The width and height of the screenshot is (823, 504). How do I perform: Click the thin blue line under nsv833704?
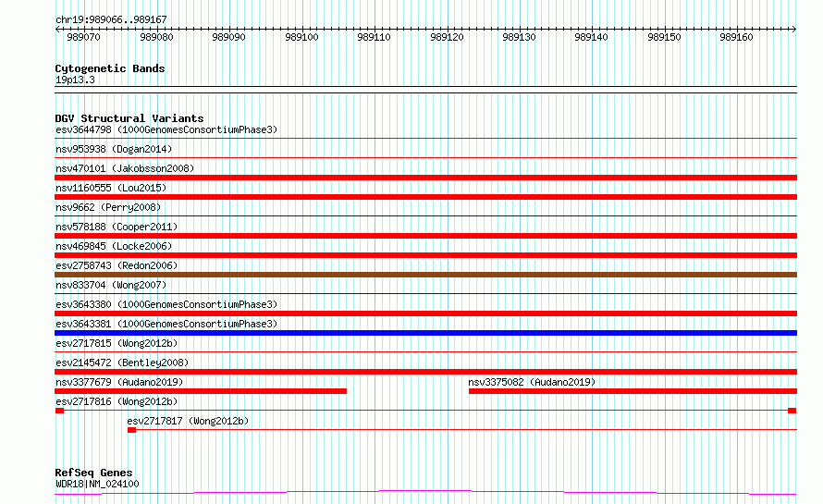coord(425,293)
